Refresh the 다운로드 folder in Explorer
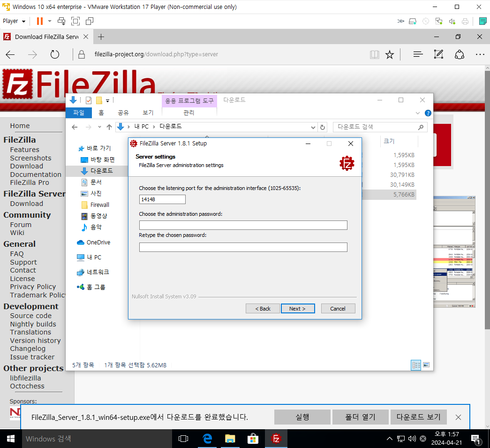Viewport: 490px width, 448px height. (323, 127)
